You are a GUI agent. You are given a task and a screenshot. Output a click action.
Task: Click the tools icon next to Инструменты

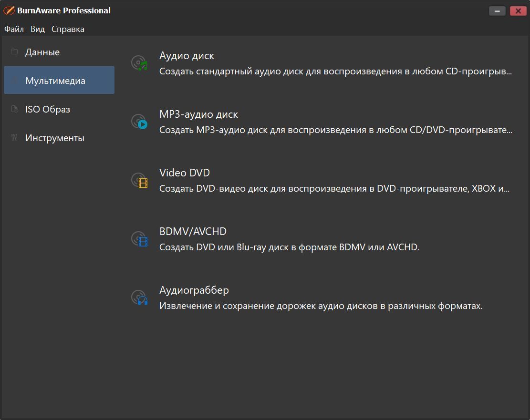click(x=14, y=137)
